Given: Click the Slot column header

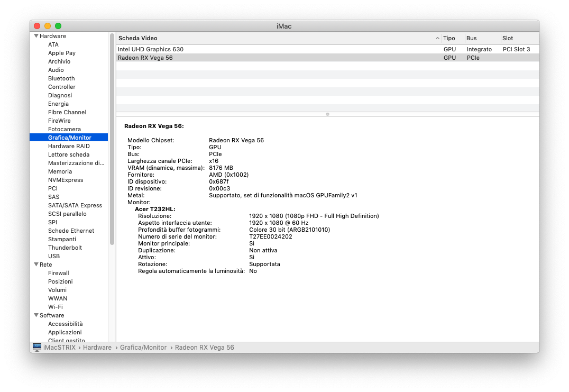Looking at the screenshot, I should coord(520,38).
